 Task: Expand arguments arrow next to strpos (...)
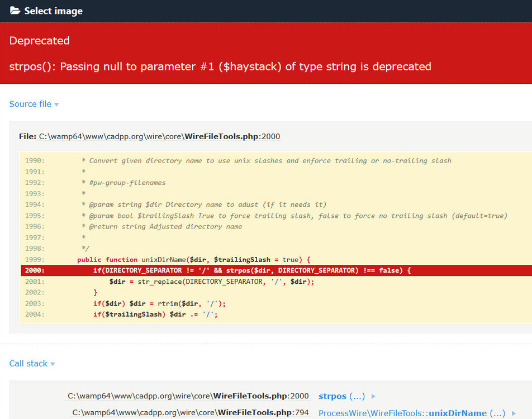[373, 396]
